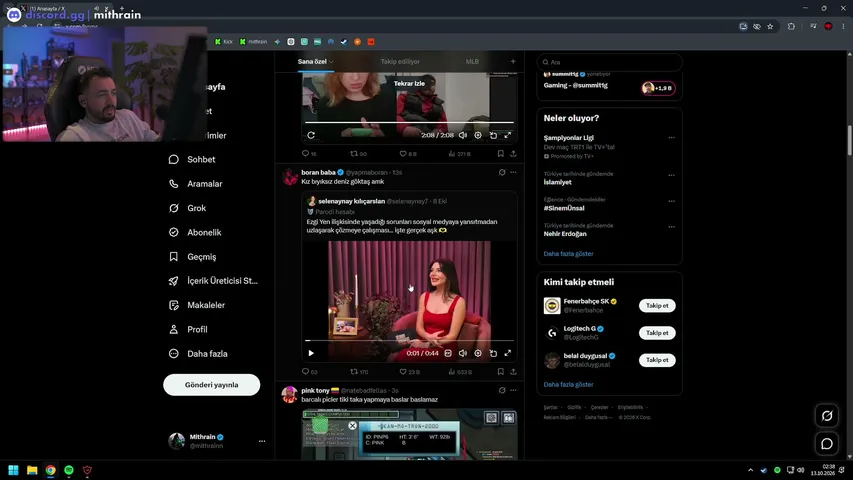The image size is (853, 480).
Task: Show more follow suggestions link
Action: (x=568, y=384)
